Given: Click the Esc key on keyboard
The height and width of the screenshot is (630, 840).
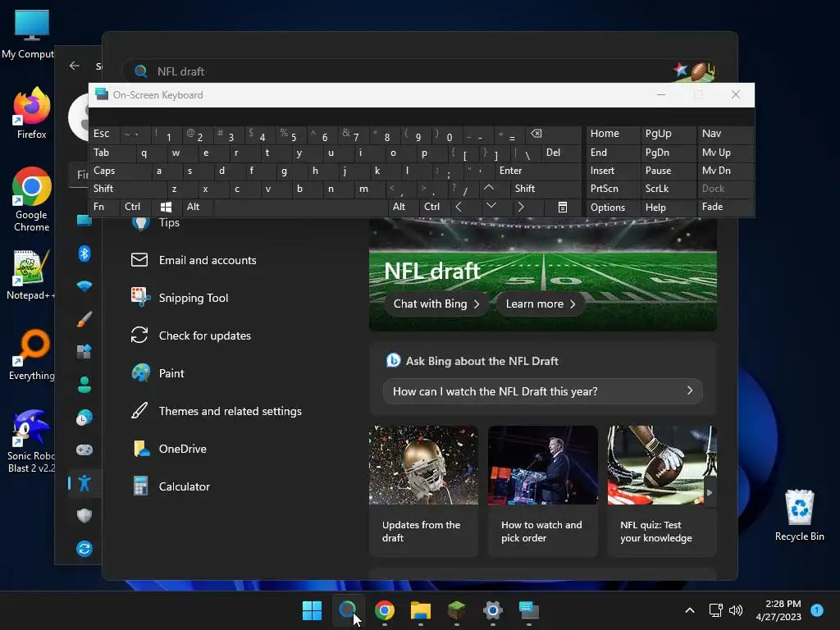Looking at the screenshot, I should [x=104, y=134].
